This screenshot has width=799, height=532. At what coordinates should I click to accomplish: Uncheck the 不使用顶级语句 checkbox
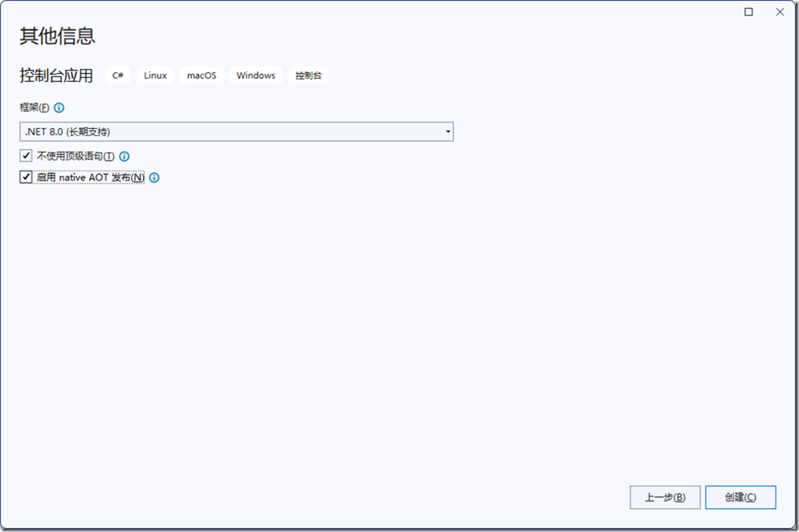point(27,156)
